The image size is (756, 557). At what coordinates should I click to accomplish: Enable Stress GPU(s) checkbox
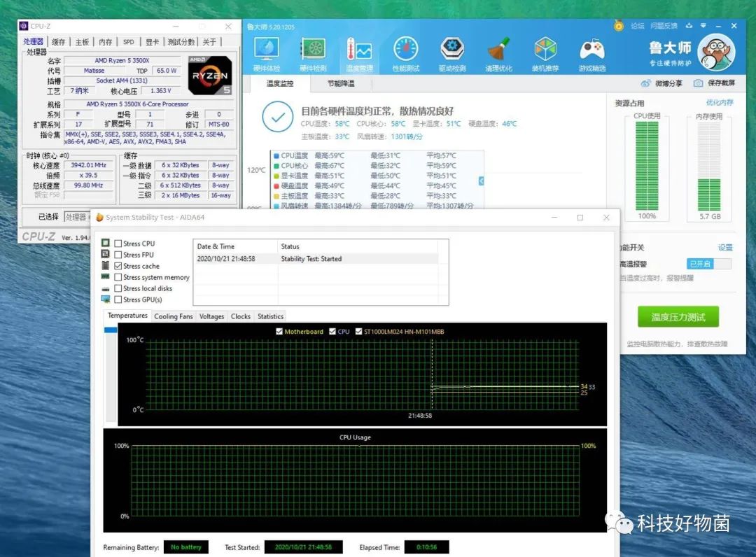[x=118, y=299]
